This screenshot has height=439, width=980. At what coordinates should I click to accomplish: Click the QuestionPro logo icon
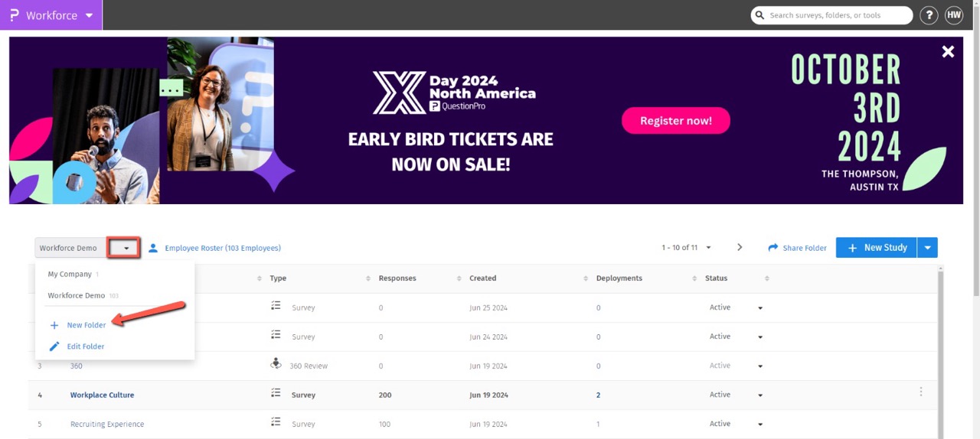14,15
